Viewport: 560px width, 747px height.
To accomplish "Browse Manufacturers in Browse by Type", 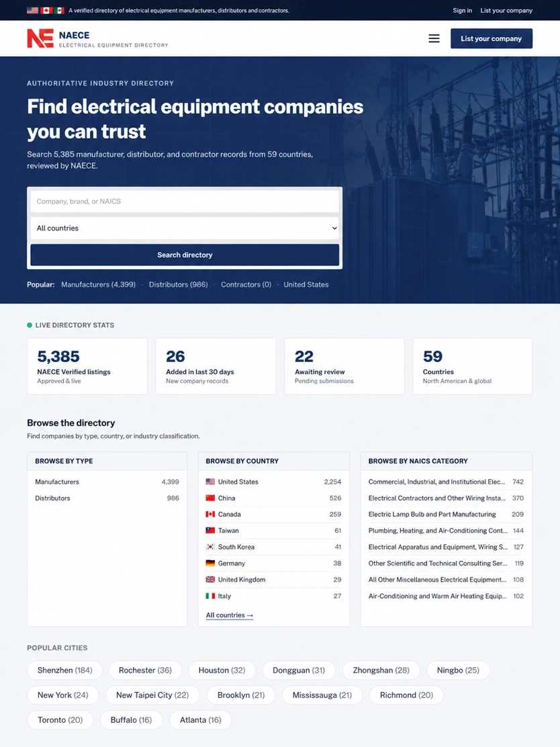I will (107, 482).
